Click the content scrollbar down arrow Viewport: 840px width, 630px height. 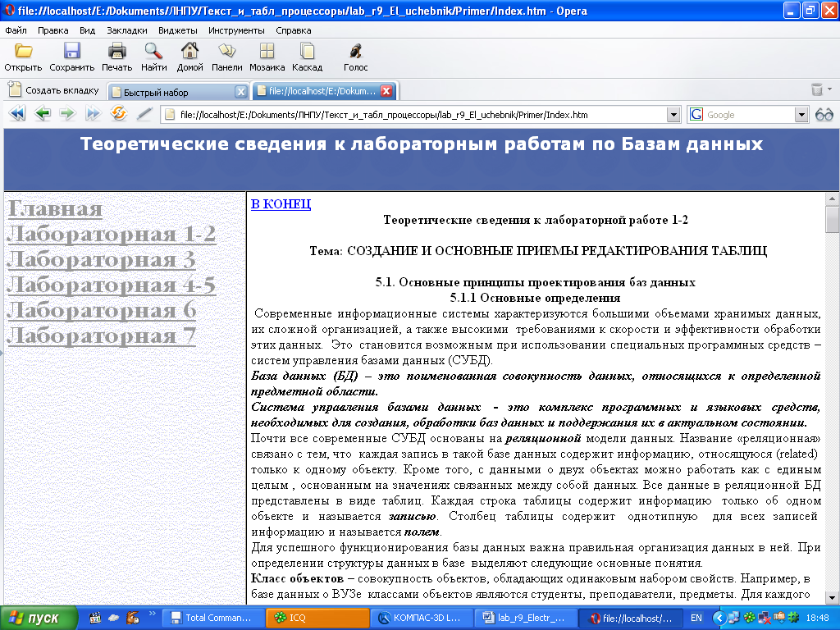832,597
